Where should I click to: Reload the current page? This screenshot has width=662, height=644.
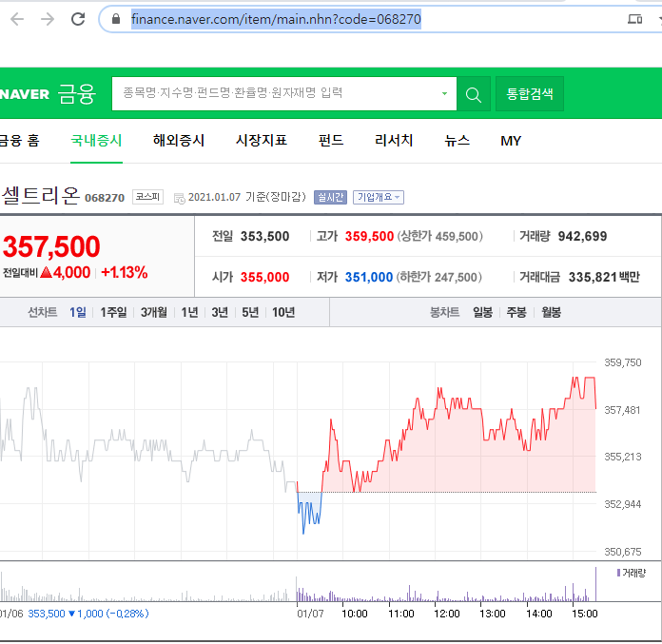coord(78,19)
